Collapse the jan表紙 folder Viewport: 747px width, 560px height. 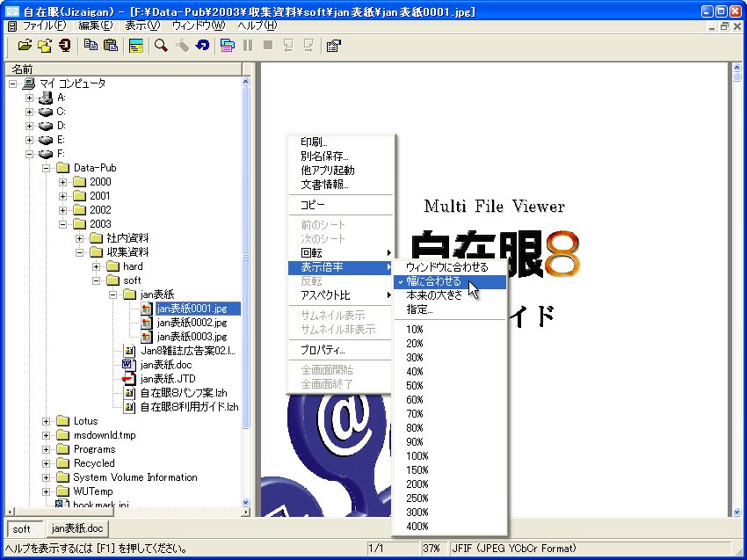[112, 295]
